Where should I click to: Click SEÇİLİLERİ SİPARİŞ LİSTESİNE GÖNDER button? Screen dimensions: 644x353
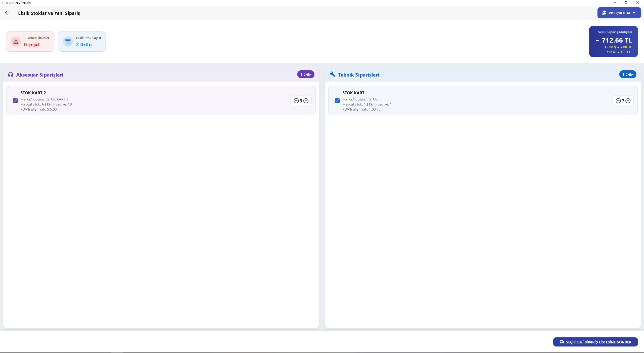595,342
